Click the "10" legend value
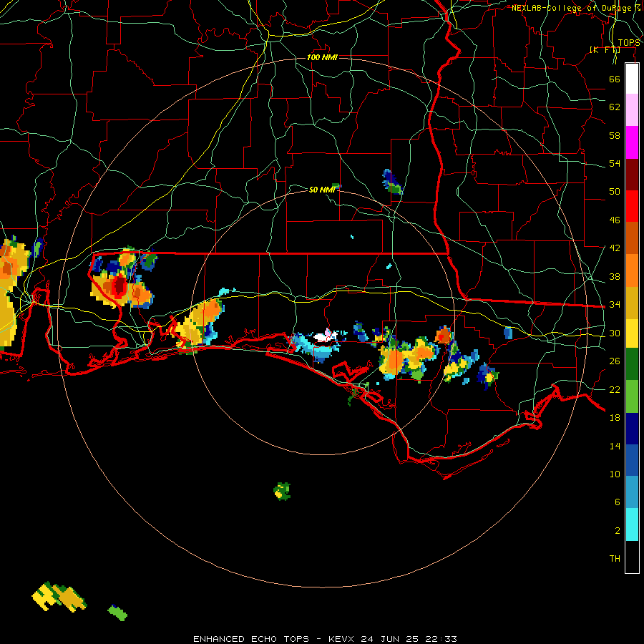The height and width of the screenshot is (644, 644). tap(615, 474)
